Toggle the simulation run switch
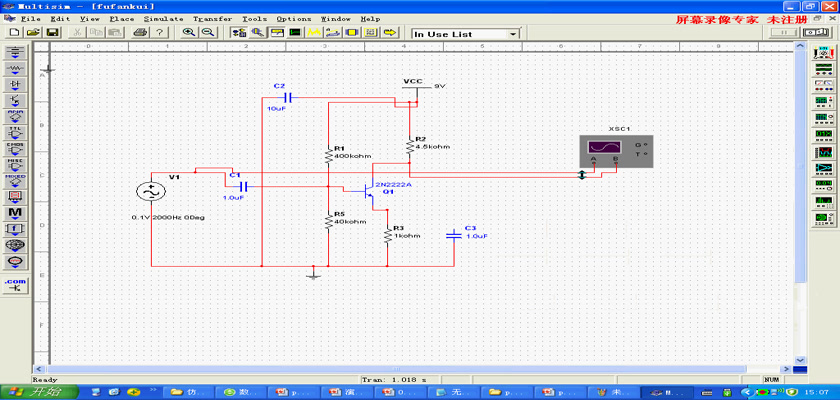The height and width of the screenshot is (400, 840). tap(817, 33)
